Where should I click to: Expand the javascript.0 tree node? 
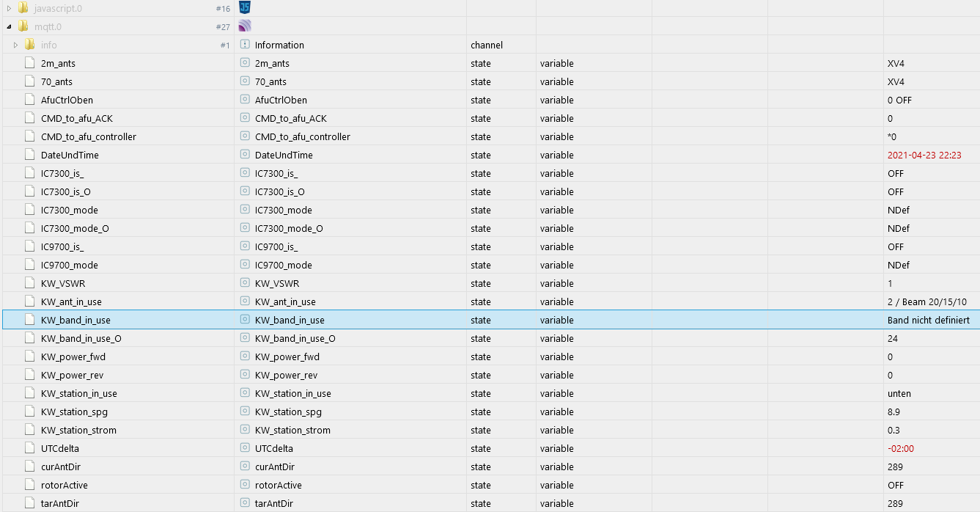[x=9, y=8]
